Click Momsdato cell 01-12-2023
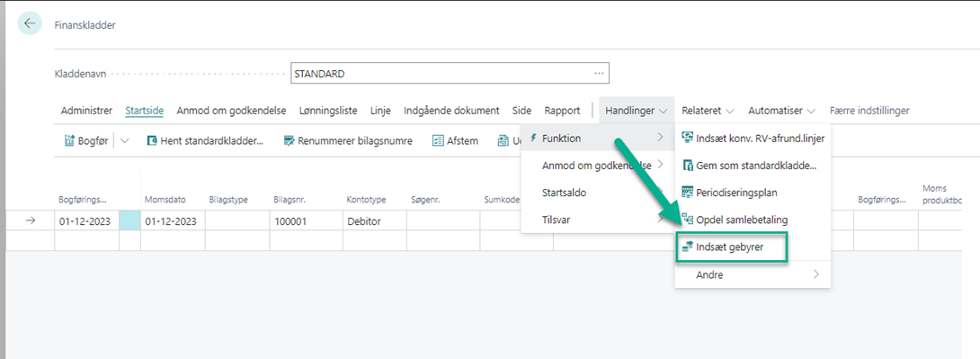Image resolution: width=980 pixels, height=359 pixels. (x=173, y=220)
